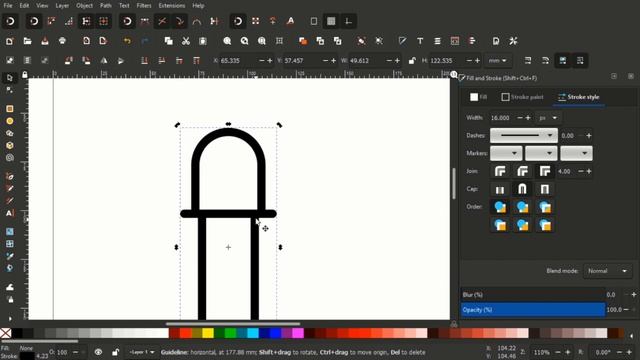Toggle guide lock at ruler corner
This screenshot has width=640, height=360.
click(25, 75)
